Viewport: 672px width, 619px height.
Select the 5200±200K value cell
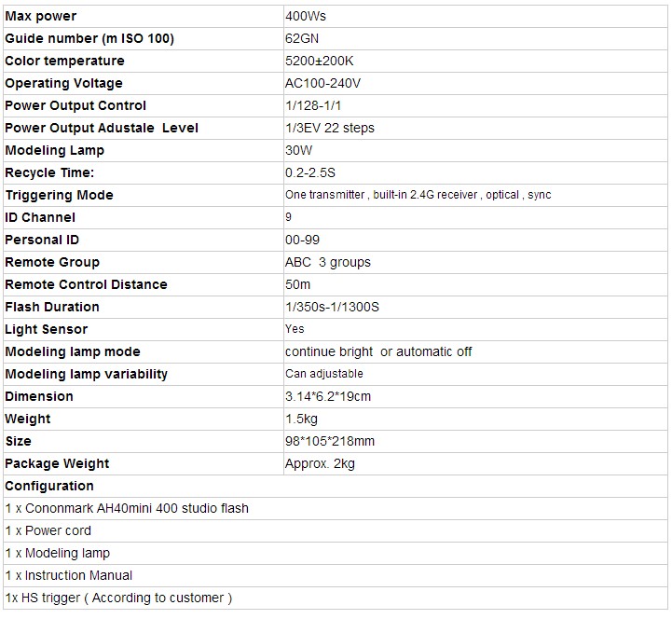320,61
